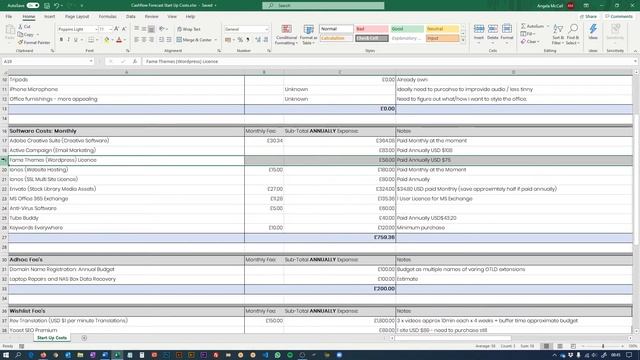Click the Borders grid icon
640x360 pixels.
[91, 40]
